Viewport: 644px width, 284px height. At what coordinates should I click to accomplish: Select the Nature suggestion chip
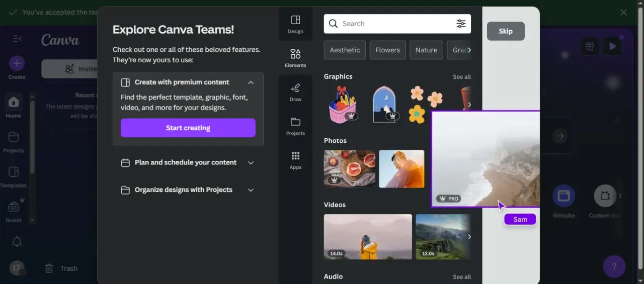426,50
